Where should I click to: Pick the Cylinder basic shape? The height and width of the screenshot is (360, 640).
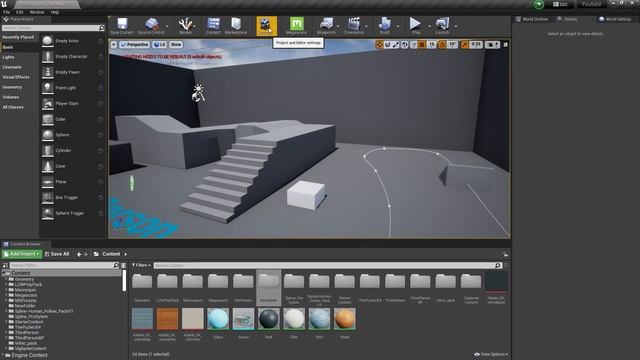point(72,151)
